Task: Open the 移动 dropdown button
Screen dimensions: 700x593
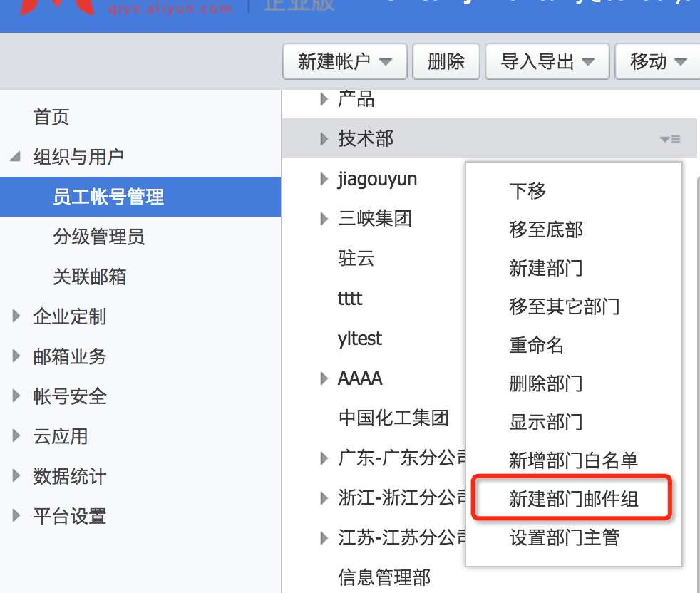Action: pyautogui.click(x=658, y=61)
